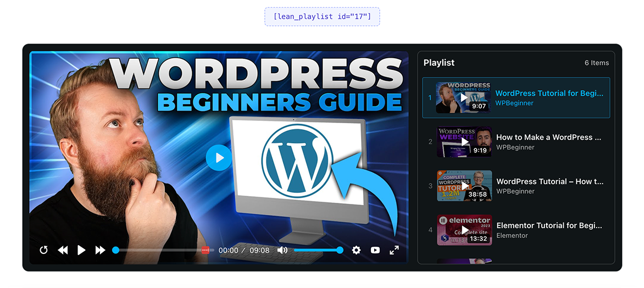Click the lean_playlist shortcode box
This screenshot has width=644, height=288.
tap(322, 17)
